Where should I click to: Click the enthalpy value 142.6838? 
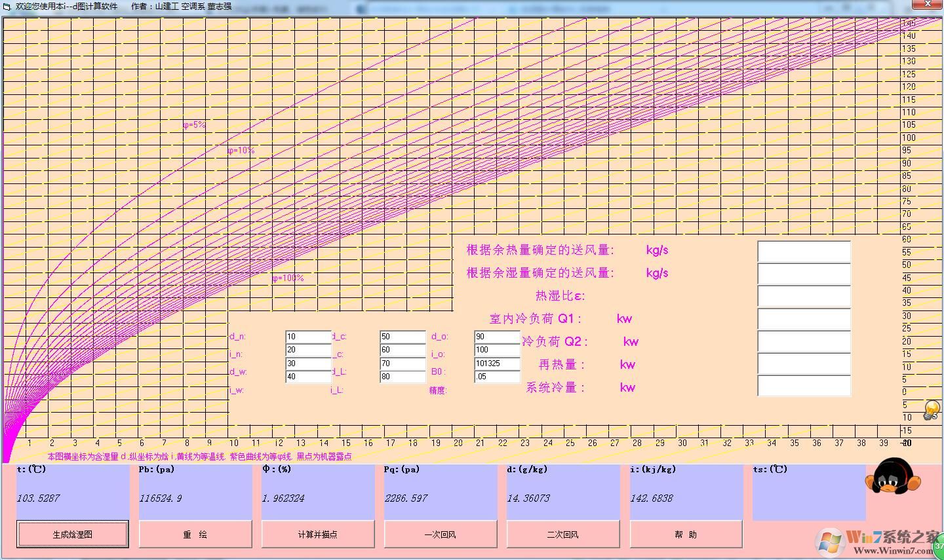[652, 498]
